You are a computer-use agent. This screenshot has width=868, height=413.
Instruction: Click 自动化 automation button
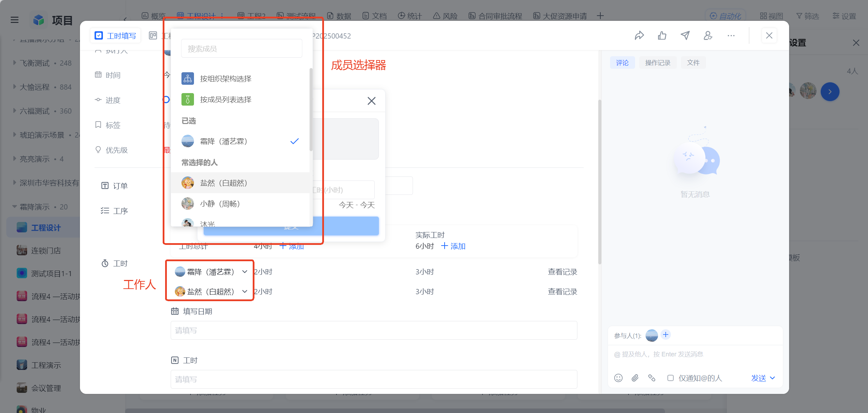(x=725, y=16)
